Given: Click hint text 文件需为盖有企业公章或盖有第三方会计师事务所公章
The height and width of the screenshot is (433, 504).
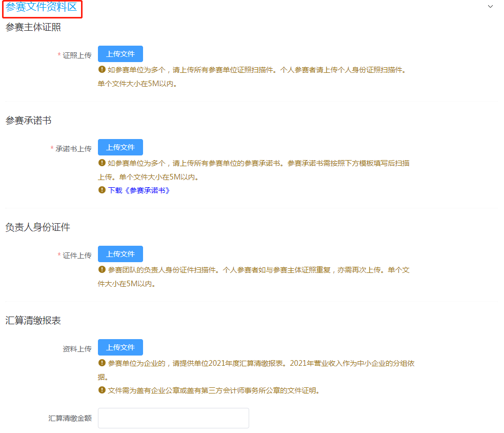Looking at the screenshot, I should click(x=214, y=390).
